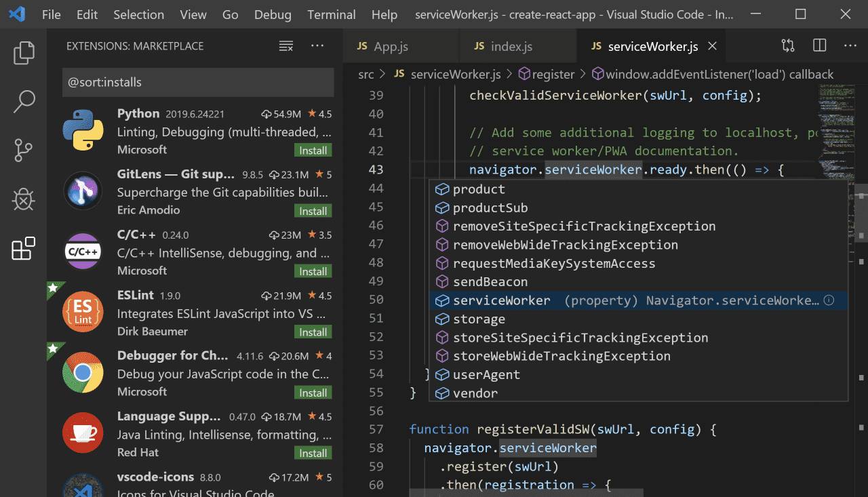Image resolution: width=868 pixels, height=497 pixels.
Task: Expand serviceWorker.js breadcrumb segment
Action: point(448,74)
